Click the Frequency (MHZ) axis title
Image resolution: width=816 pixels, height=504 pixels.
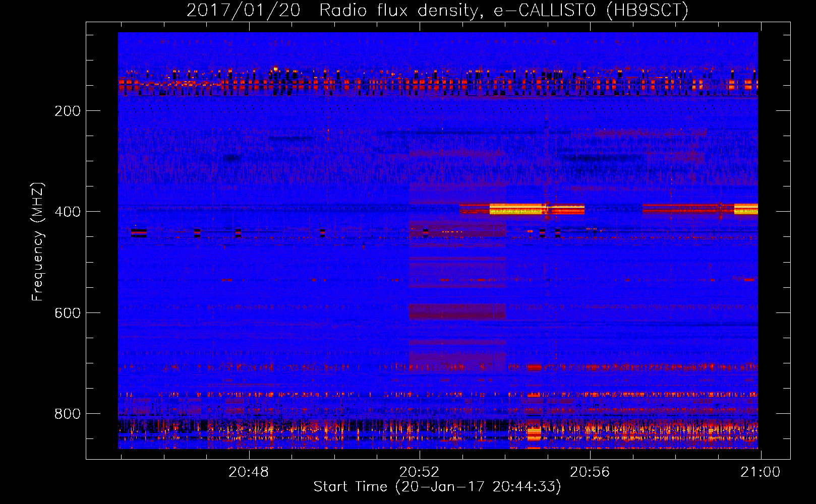(38, 241)
